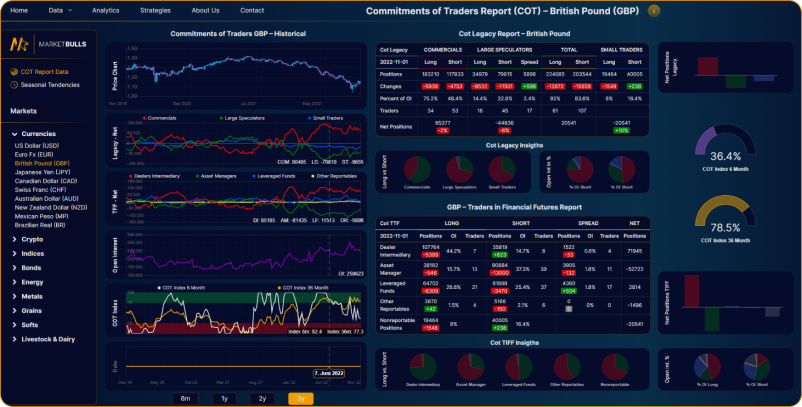
Task: Click the Commercials long vs short pie
Action: (x=417, y=170)
